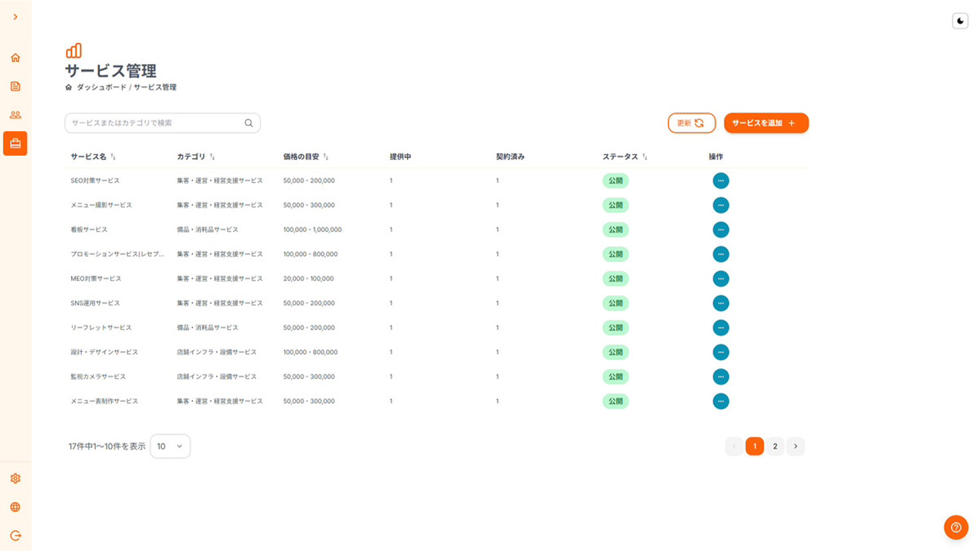Click the 提供中 column header
The height and width of the screenshot is (551, 980).
(400, 156)
